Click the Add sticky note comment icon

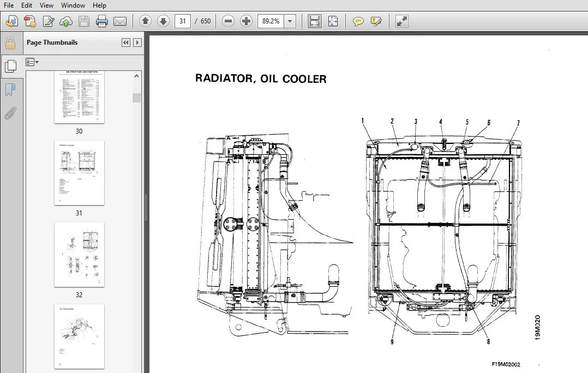pos(358,21)
